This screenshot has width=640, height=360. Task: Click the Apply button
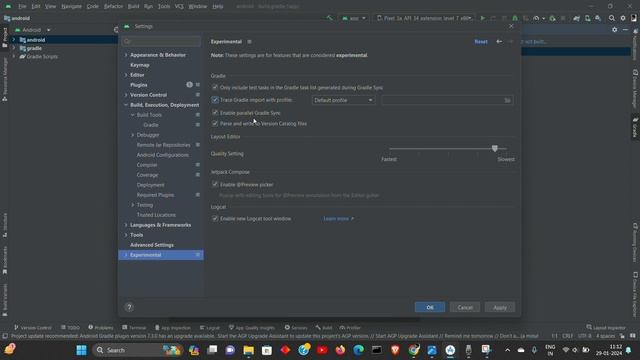pos(500,307)
